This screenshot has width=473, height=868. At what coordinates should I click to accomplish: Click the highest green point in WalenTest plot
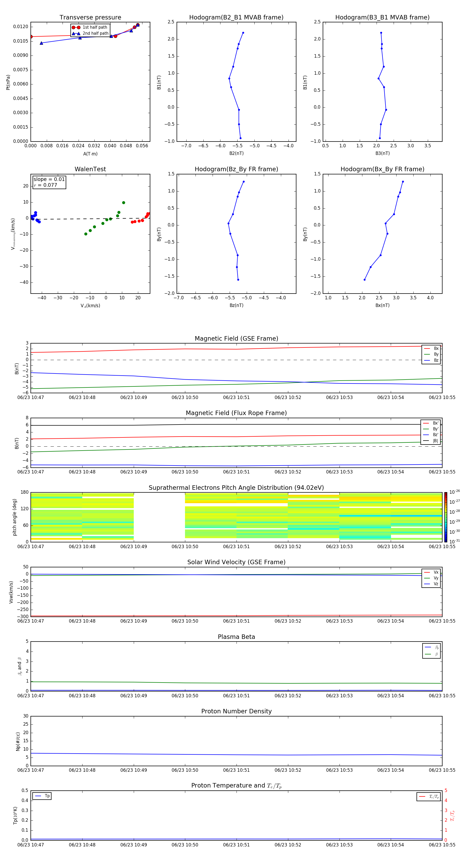(x=124, y=203)
